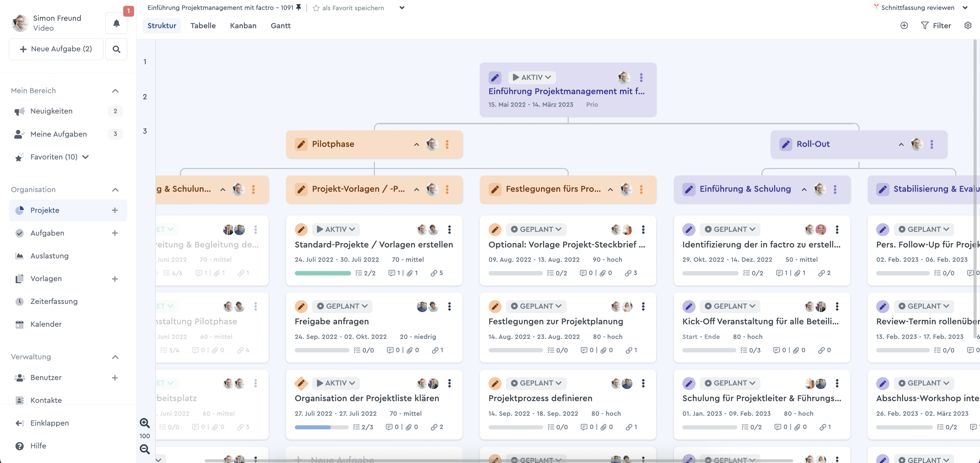
Task: Collapse Projekt-Vorlagen column
Action: (416, 189)
